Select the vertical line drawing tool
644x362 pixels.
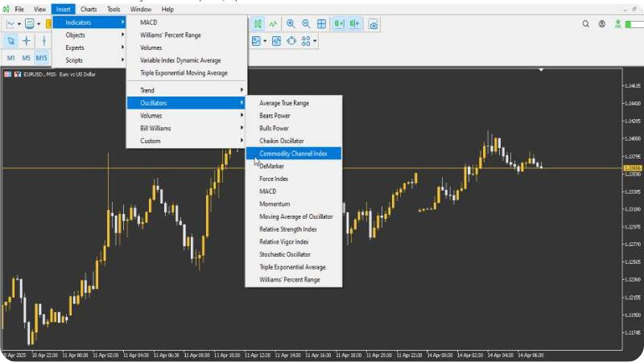44,41
